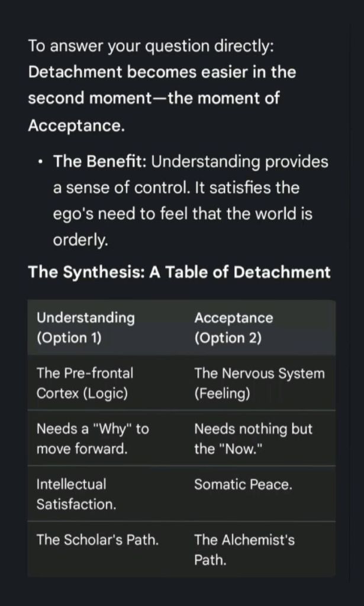Click the 'Needs nothing but the "Now."' cell
This screenshot has height=606, width=364.
pyautogui.click(x=253, y=438)
